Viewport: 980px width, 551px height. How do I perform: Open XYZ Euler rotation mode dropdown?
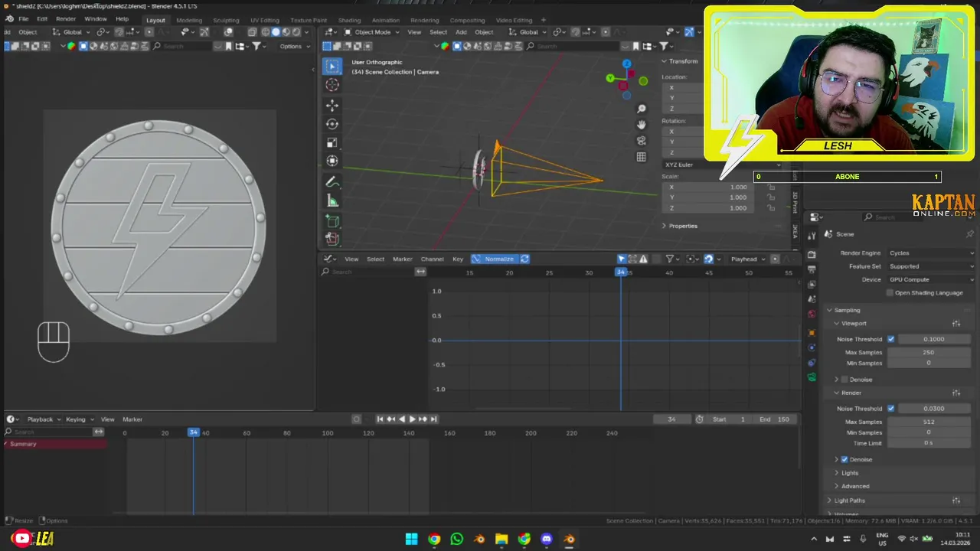pos(723,165)
